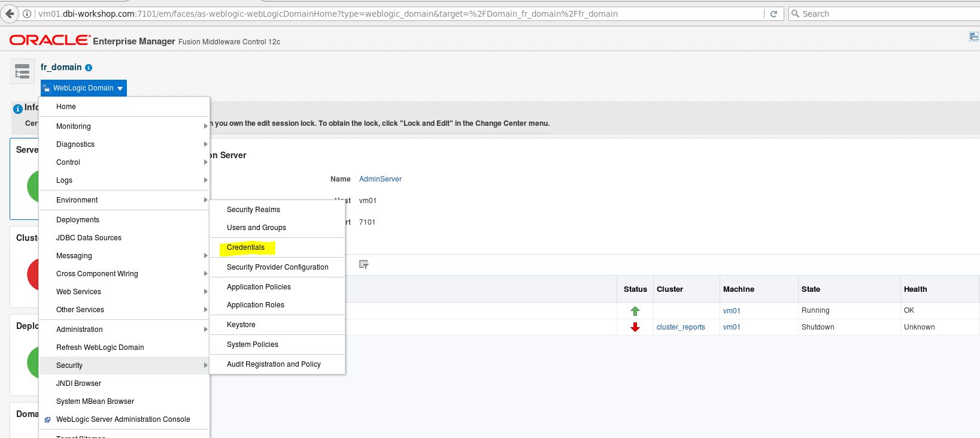Open Deployments from the menu
The height and width of the screenshot is (438, 980).
click(x=125, y=220)
